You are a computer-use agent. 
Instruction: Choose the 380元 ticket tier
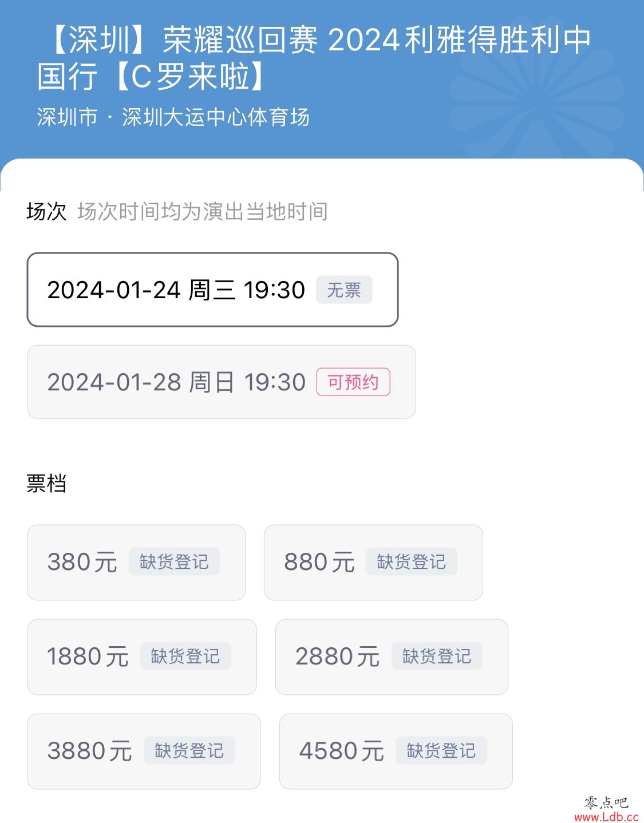click(x=136, y=563)
